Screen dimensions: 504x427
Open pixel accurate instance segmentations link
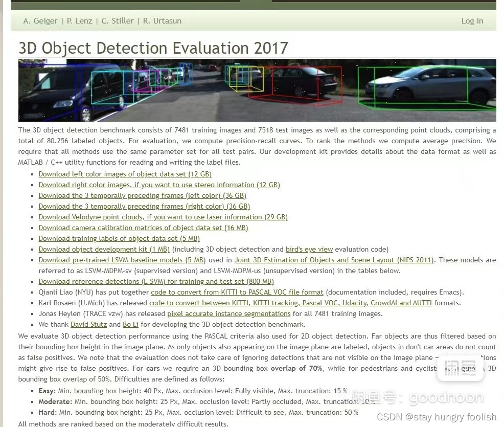[x=229, y=313]
